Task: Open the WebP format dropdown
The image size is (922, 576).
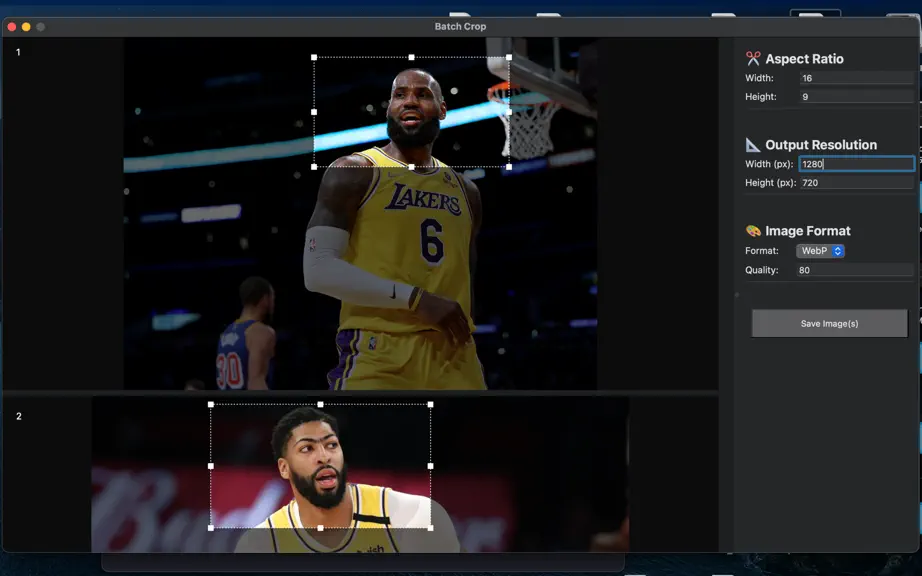Action: pos(820,251)
